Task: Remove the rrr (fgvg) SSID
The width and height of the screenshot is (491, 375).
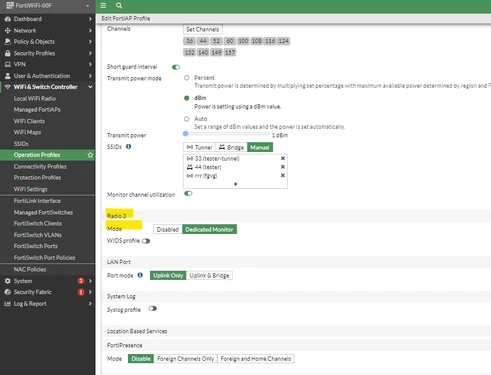Action: pyautogui.click(x=283, y=176)
